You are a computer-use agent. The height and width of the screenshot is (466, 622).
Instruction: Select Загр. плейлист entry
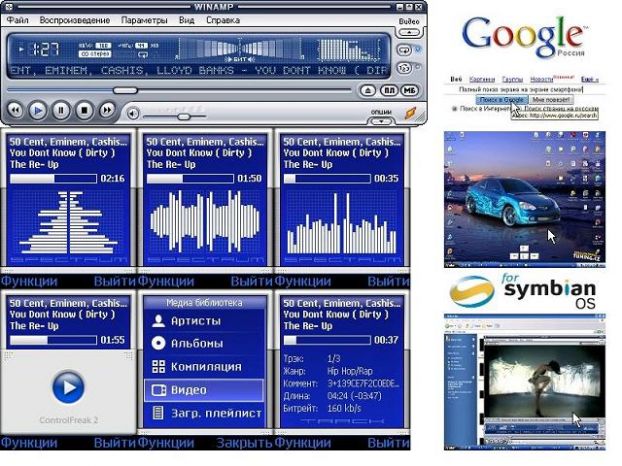pos(204,414)
